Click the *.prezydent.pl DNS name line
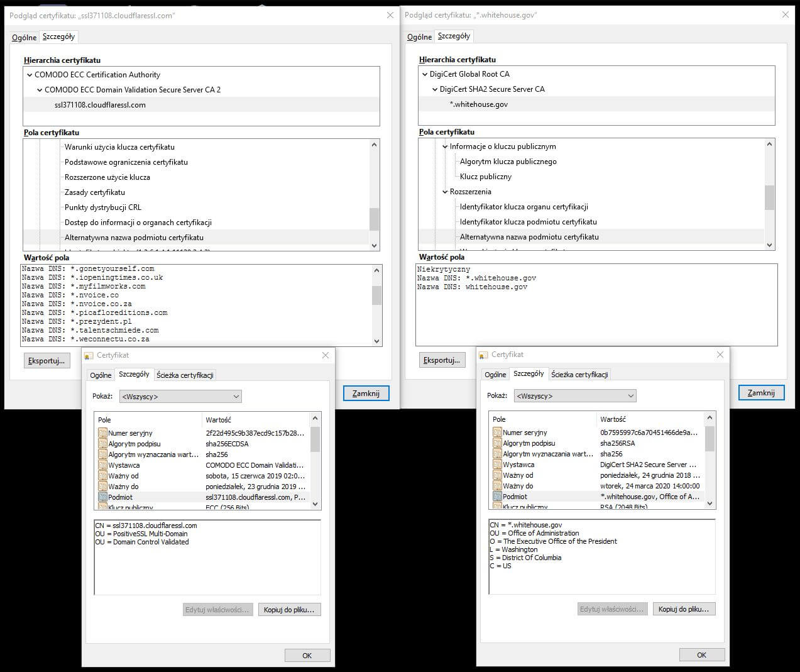The height and width of the screenshot is (672, 800). click(77, 321)
